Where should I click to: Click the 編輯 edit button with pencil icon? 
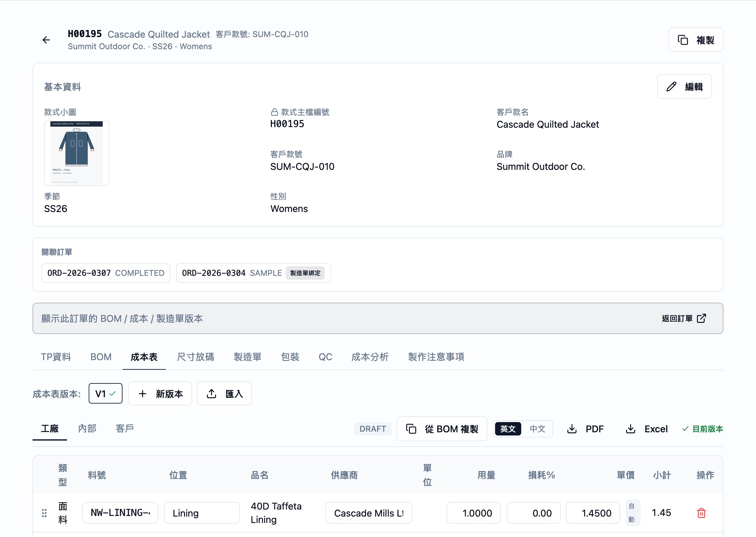684,87
